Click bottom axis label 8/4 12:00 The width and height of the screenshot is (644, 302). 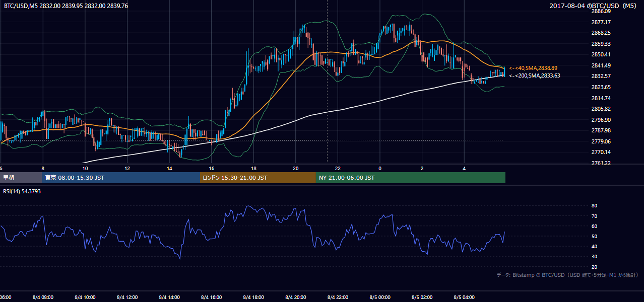127,297
